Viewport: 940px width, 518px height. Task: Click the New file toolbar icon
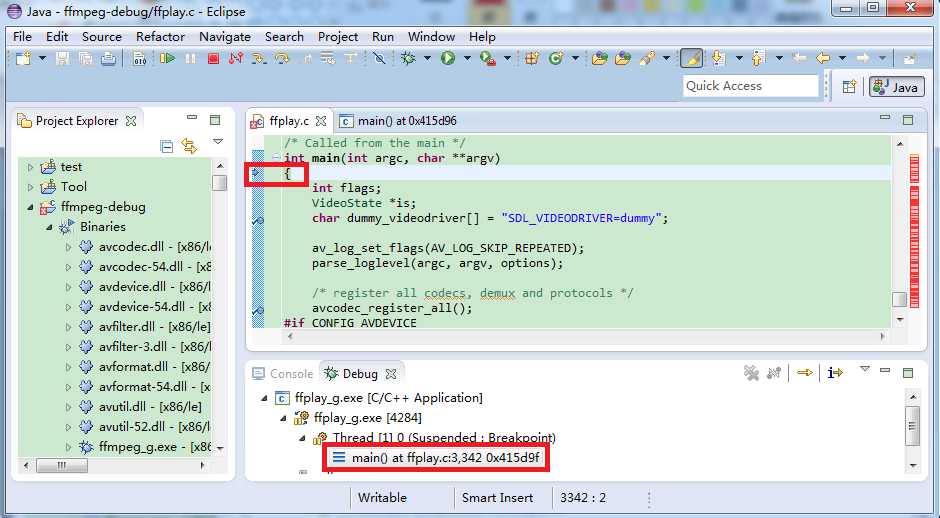23,59
